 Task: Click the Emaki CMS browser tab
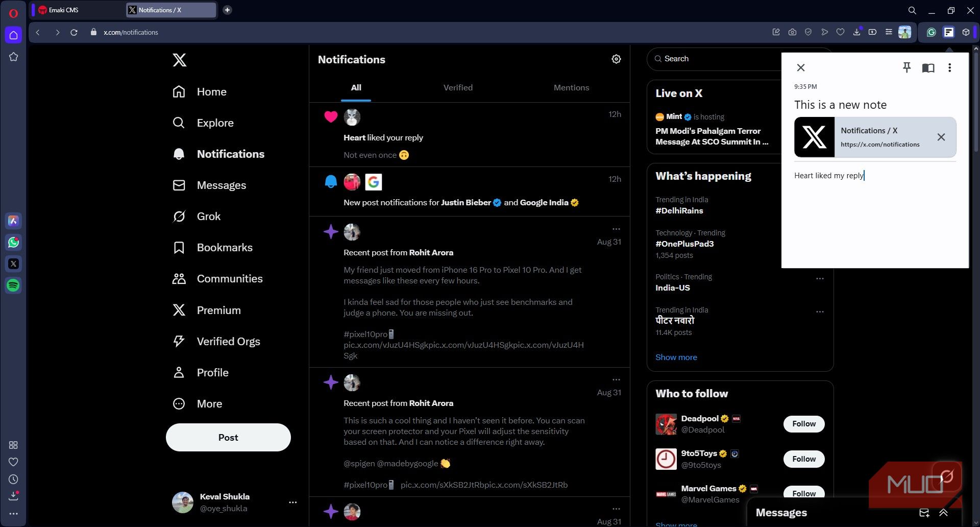point(78,10)
